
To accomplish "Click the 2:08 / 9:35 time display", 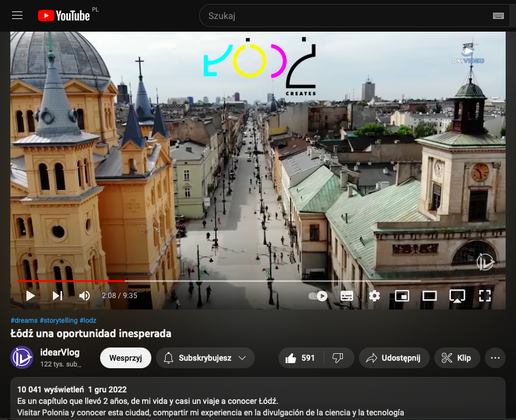I will (120, 296).
